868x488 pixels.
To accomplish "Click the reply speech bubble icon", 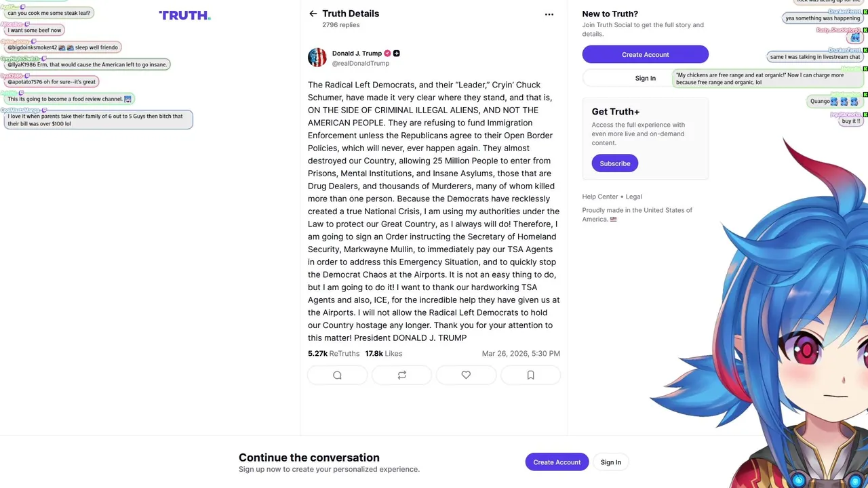I will pyautogui.click(x=337, y=375).
